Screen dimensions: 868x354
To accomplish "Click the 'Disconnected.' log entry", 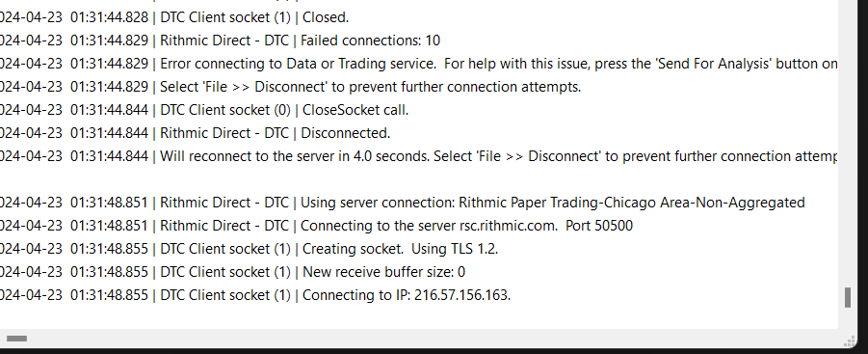I will click(196, 133).
